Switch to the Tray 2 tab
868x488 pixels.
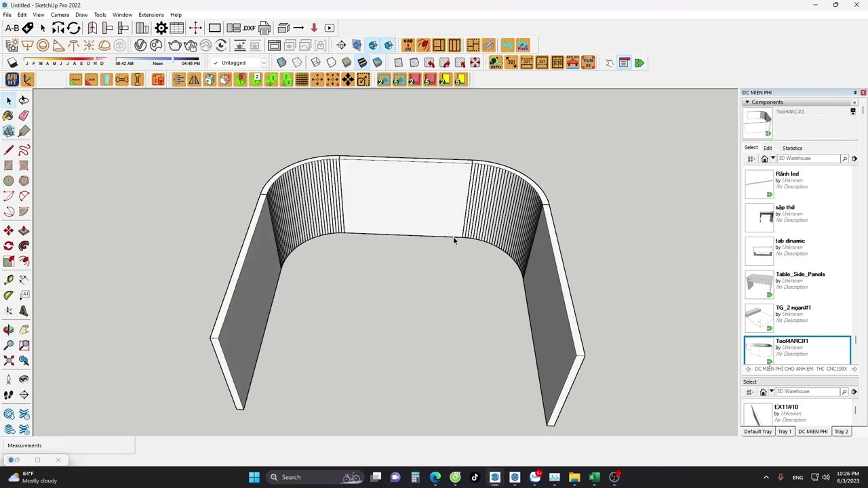(x=842, y=432)
